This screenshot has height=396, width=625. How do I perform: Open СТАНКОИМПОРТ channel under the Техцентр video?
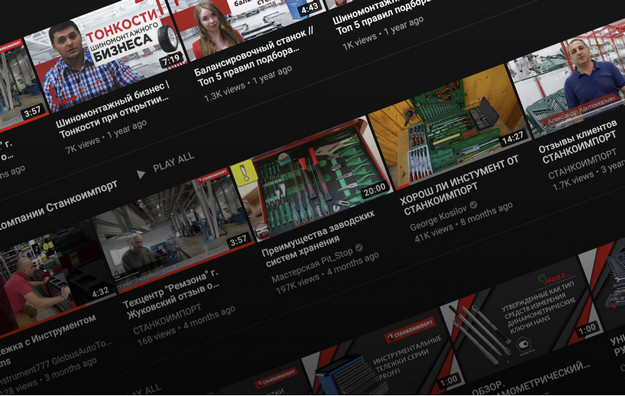click(167, 319)
